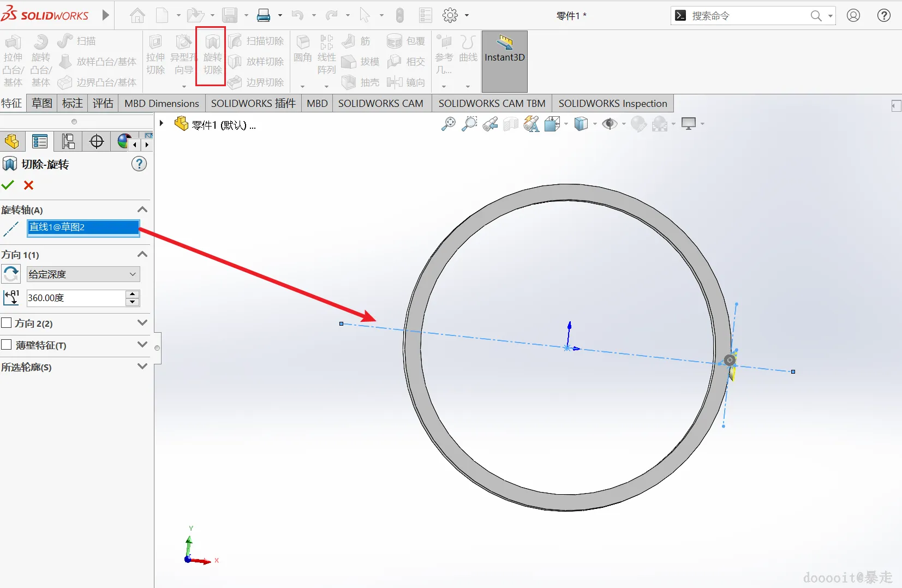Switch to the 草图 tab
Screen dimensions: 902x588
(42, 103)
